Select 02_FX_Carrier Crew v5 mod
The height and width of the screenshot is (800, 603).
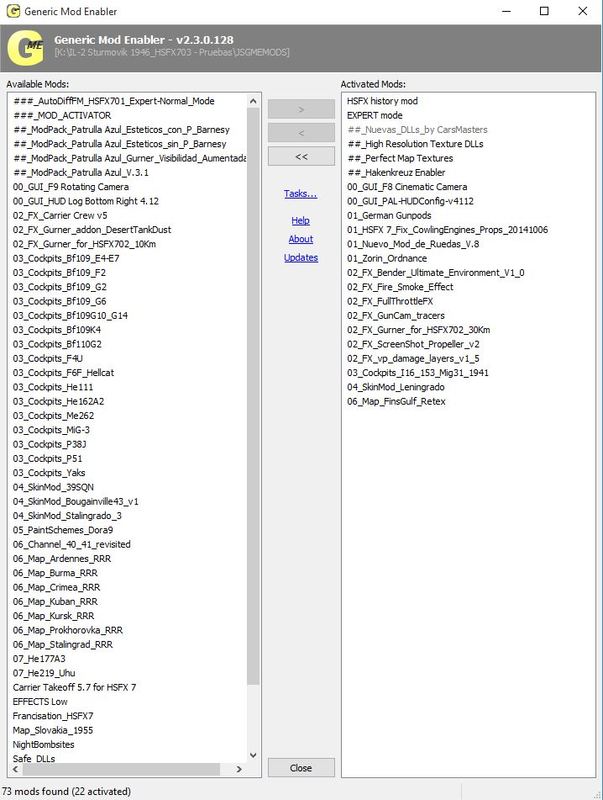pyautogui.click(x=60, y=215)
